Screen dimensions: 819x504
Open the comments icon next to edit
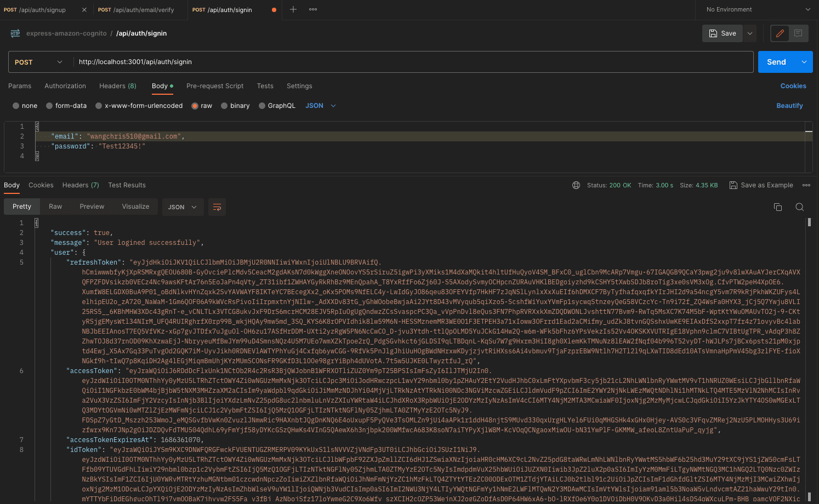(x=798, y=33)
